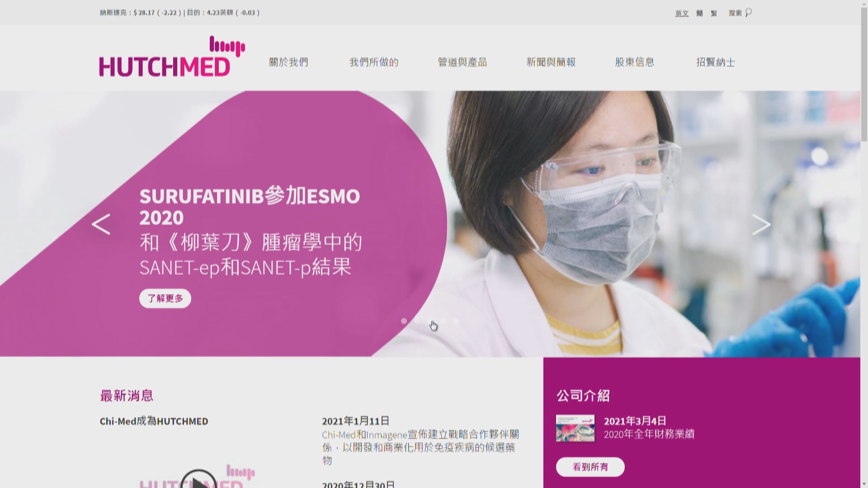Open the search magnifier icon
Image resolution: width=868 pixels, height=488 pixels.
tap(748, 12)
